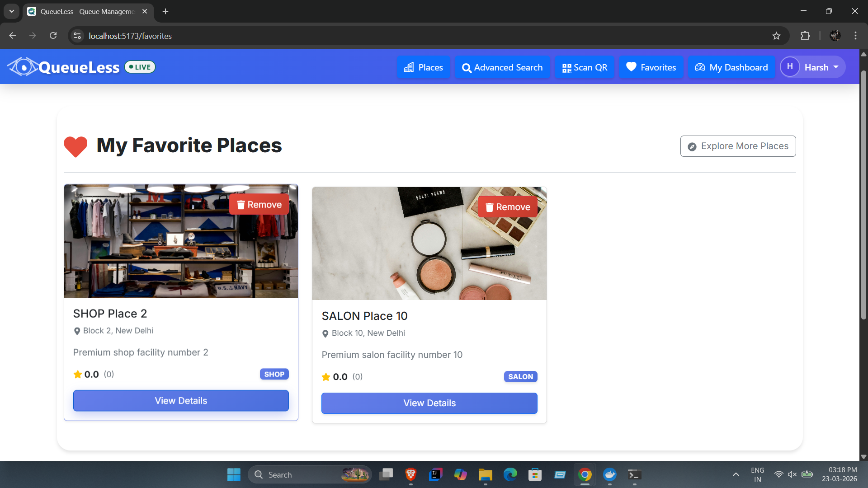Click the address bar URL

click(130, 36)
